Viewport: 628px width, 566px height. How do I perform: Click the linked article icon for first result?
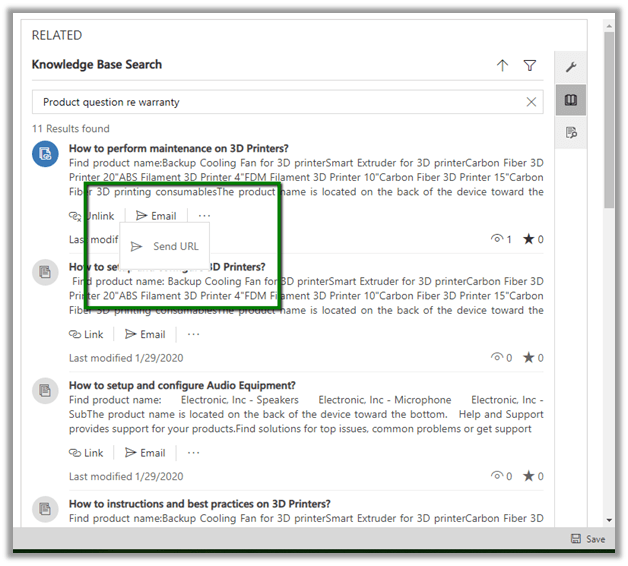[45, 153]
